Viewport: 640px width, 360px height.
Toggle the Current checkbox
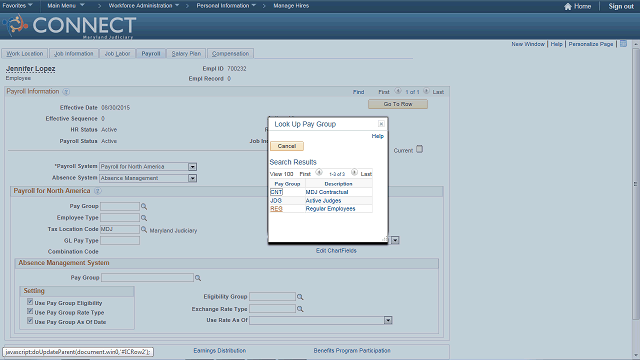pyautogui.click(x=420, y=149)
